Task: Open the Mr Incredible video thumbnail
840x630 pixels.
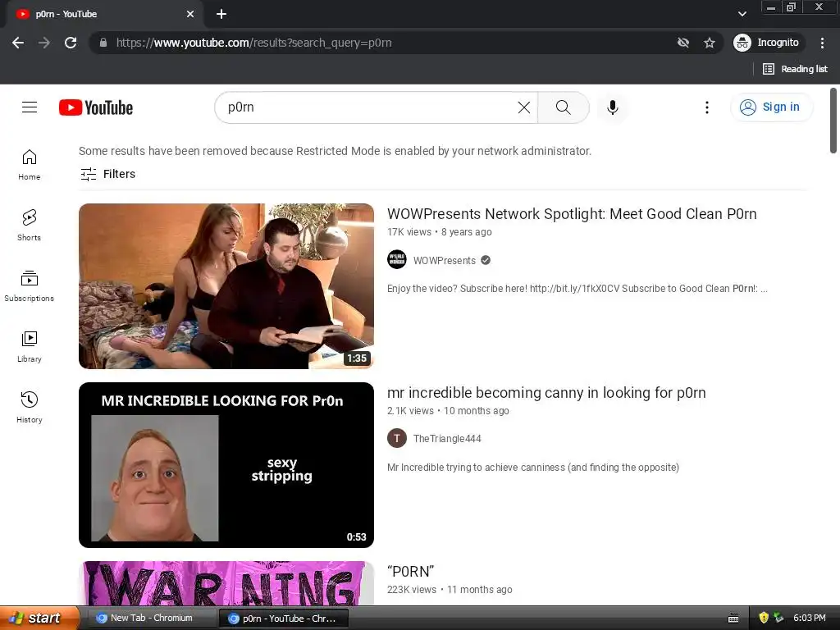Action: tap(226, 465)
